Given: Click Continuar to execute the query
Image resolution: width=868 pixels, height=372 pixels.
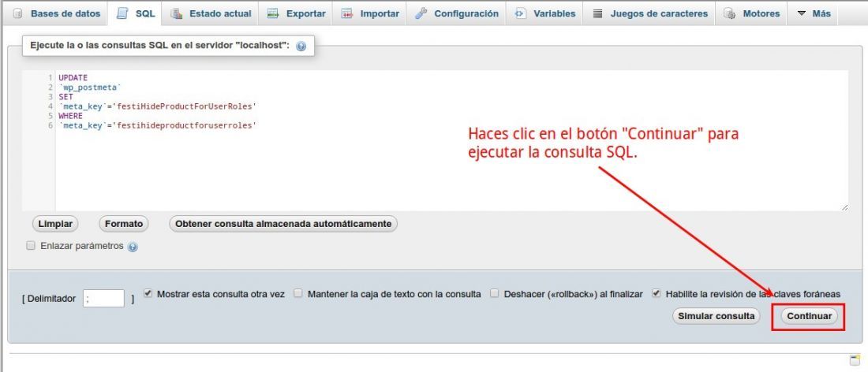Looking at the screenshot, I should coord(810,316).
